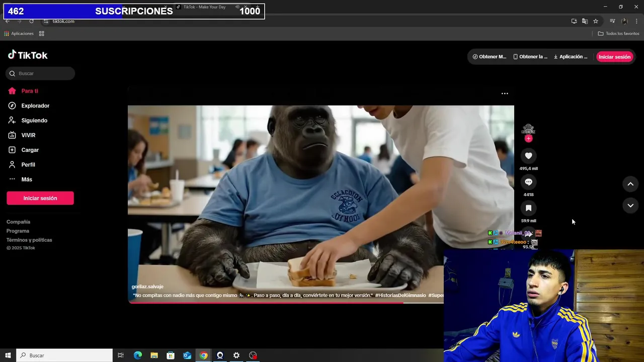
Task: Switch to Chrome on the taskbar
Action: click(203, 355)
